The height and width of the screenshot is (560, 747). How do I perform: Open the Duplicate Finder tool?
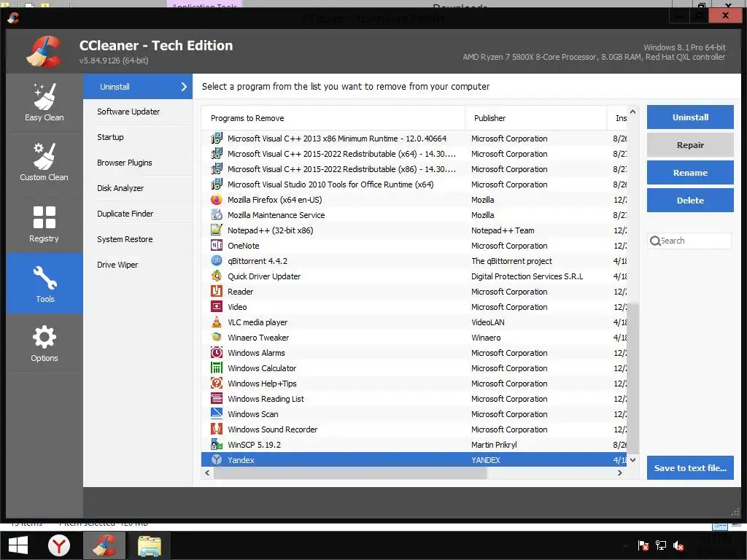[x=138, y=214]
